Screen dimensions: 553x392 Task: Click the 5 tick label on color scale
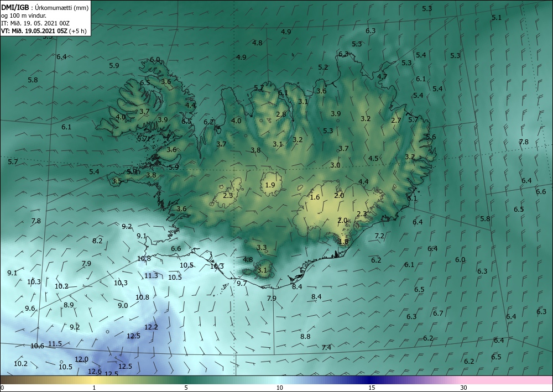(x=186, y=388)
